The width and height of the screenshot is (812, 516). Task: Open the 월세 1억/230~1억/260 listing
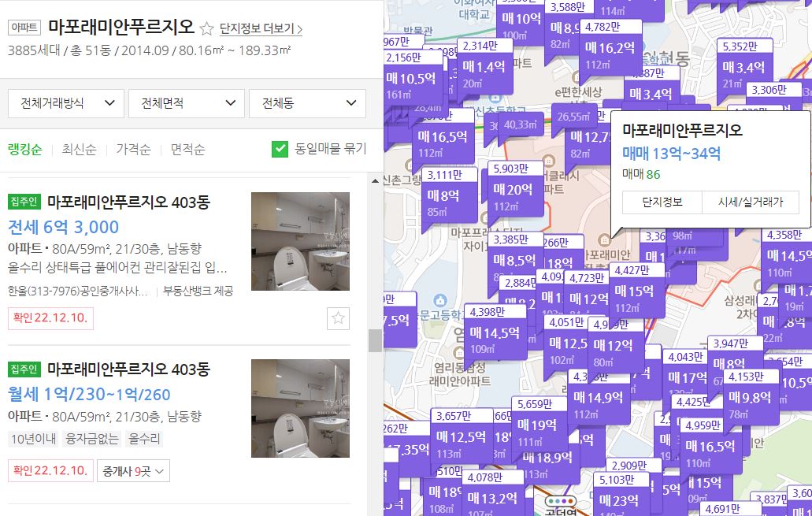pos(89,394)
